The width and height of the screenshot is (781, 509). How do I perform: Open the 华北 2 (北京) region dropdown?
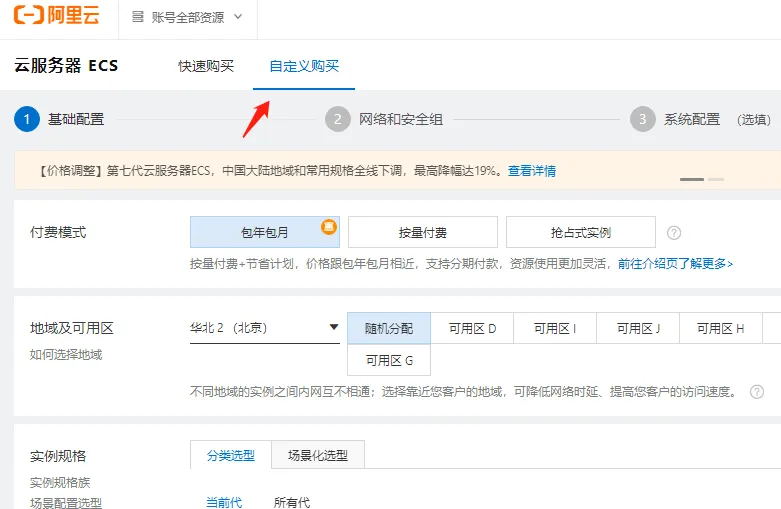click(x=264, y=328)
